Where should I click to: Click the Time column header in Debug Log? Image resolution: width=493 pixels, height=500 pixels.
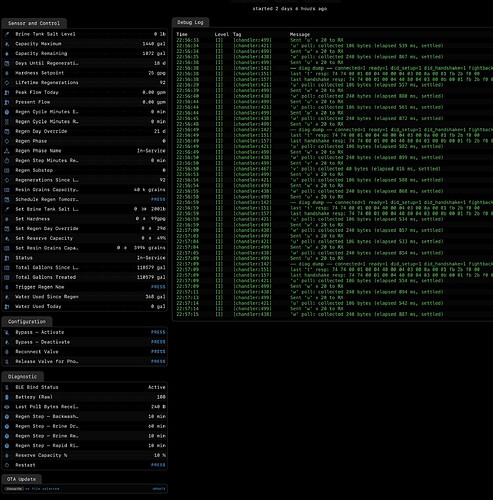pos(182,34)
